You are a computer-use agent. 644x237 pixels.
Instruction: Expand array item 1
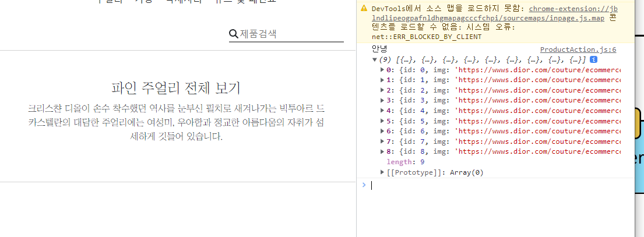[383, 80]
